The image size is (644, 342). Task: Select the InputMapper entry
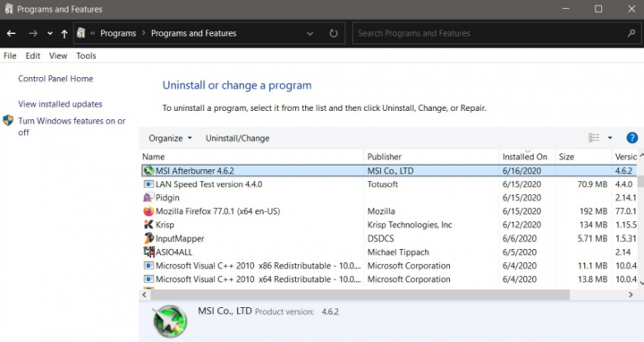180,238
